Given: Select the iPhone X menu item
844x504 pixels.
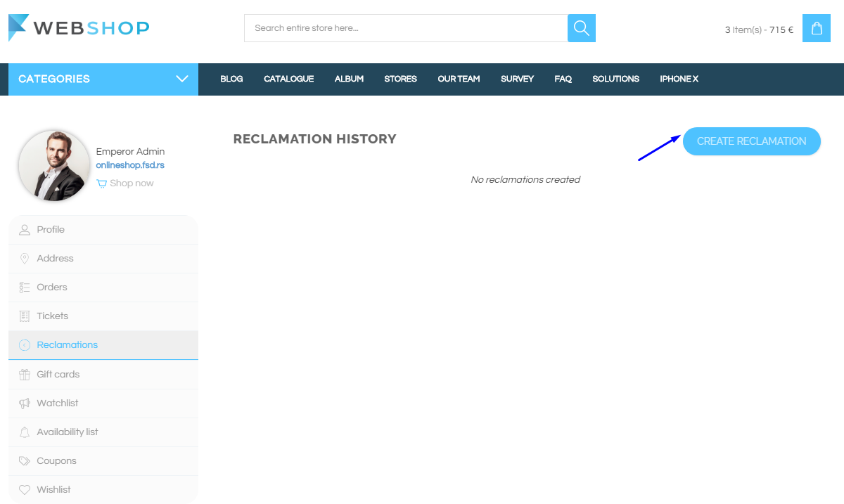Looking at the screenshot, I should click(x=679, y=79).
